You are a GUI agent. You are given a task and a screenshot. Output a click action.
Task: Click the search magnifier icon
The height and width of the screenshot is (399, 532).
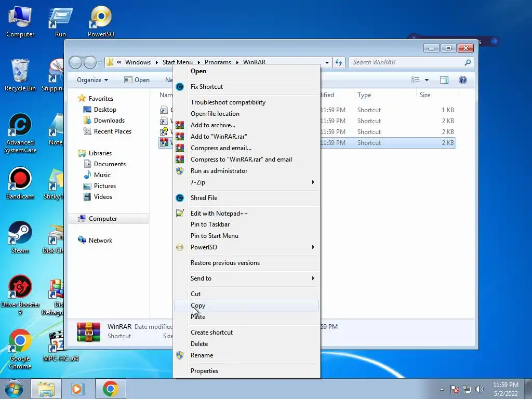point(468,62)
